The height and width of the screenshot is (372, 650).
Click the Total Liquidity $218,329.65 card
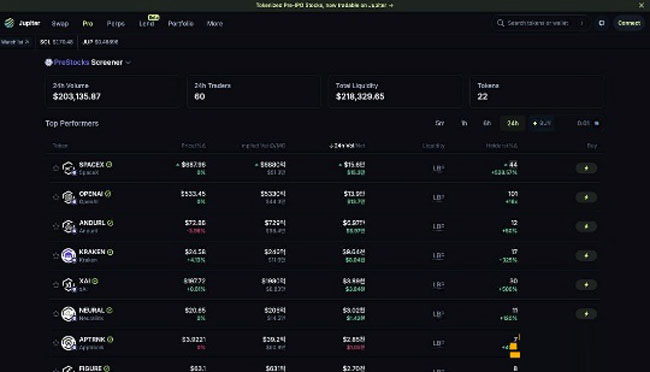[395, 92]
